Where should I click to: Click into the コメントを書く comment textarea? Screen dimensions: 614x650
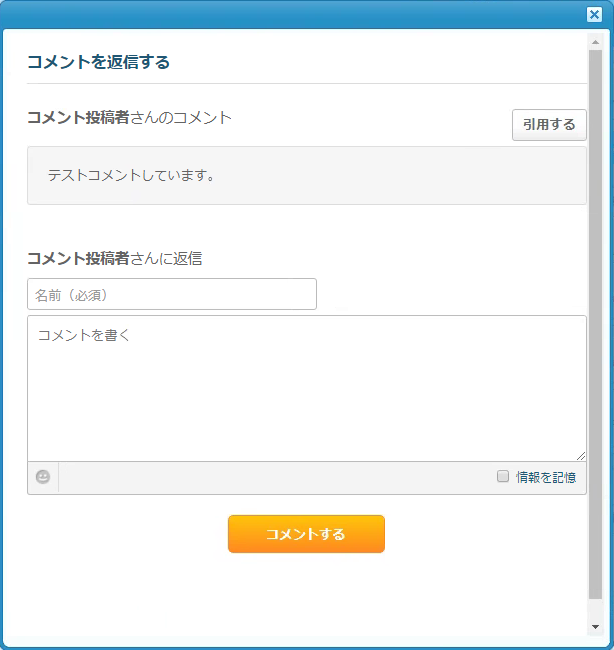pyautogui.click(x=307, y=388)
